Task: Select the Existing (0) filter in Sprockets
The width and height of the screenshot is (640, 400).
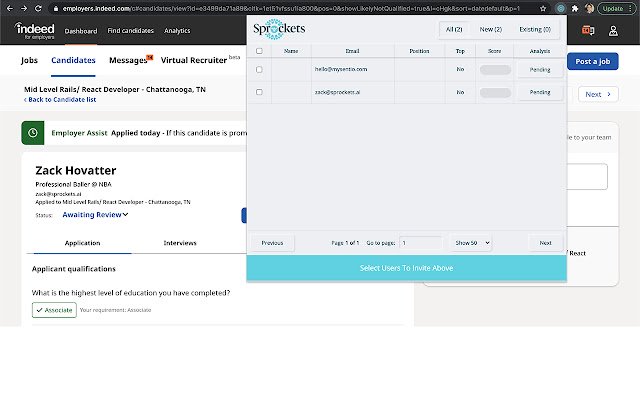Action: tap(535, 29)
